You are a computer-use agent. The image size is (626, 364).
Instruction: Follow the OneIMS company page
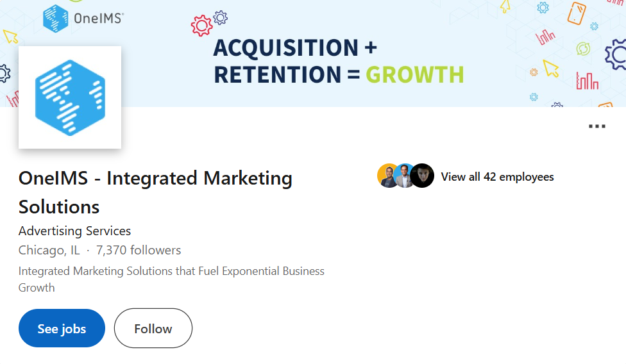[x=153, y=328]
